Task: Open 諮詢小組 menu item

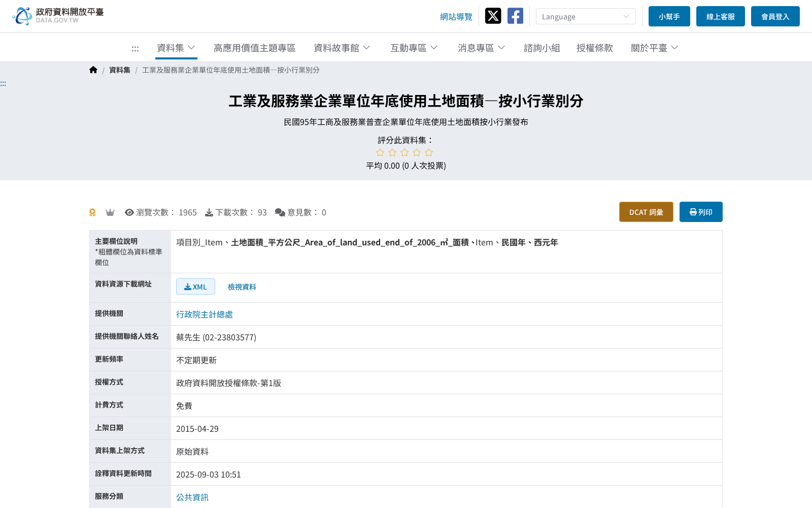Action: pos(542,48)
